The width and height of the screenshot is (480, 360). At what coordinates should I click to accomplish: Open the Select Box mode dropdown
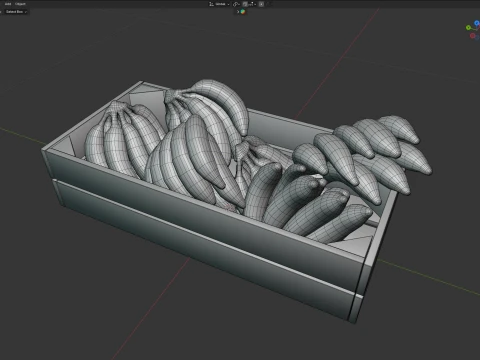coord(16,12)
